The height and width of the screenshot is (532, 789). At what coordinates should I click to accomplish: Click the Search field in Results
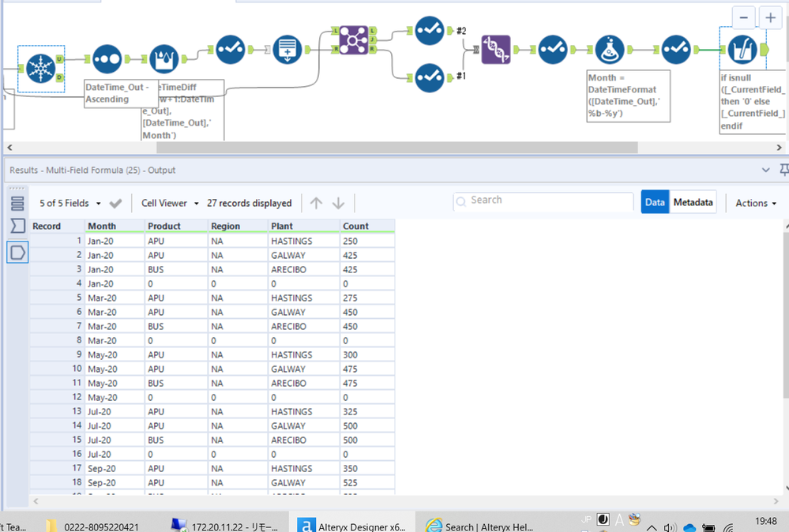[x=543, y=200]
